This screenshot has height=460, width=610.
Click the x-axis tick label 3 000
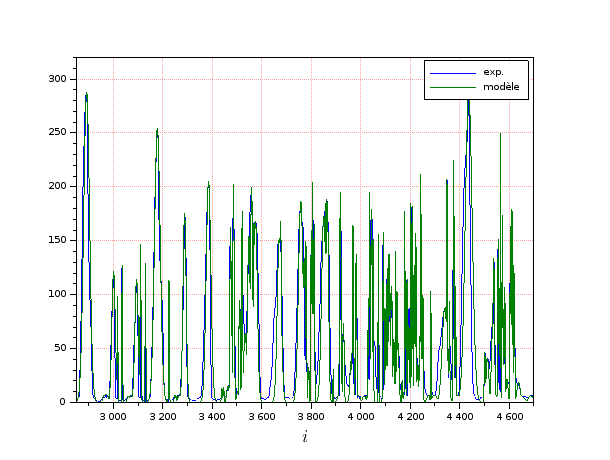113,417
